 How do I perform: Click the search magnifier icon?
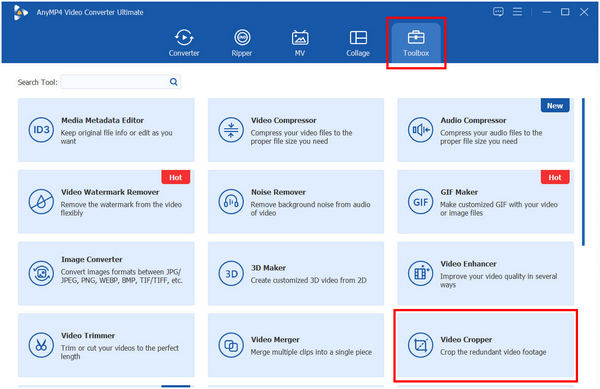(174, 82)
